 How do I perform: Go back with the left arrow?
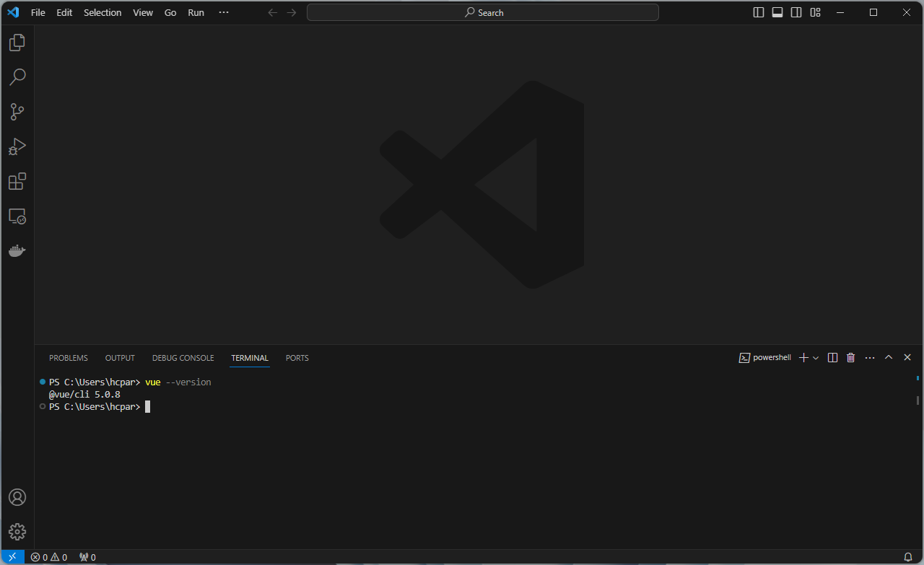click(x=272, y=12)
